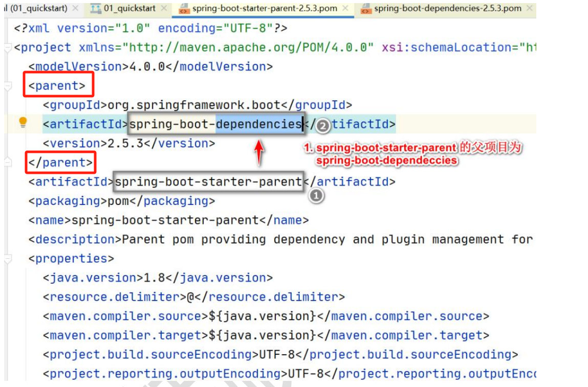Click the java.version 1.8 line
This screenshot has height=387, width=588.
[x=158, y=278]
